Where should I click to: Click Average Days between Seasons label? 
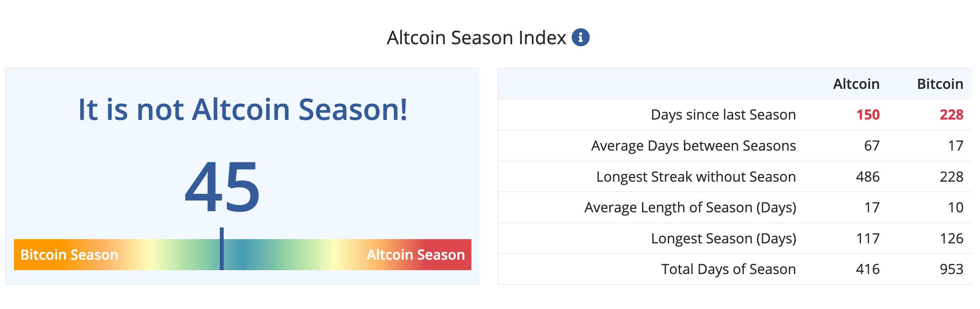(x=694, y=146)
